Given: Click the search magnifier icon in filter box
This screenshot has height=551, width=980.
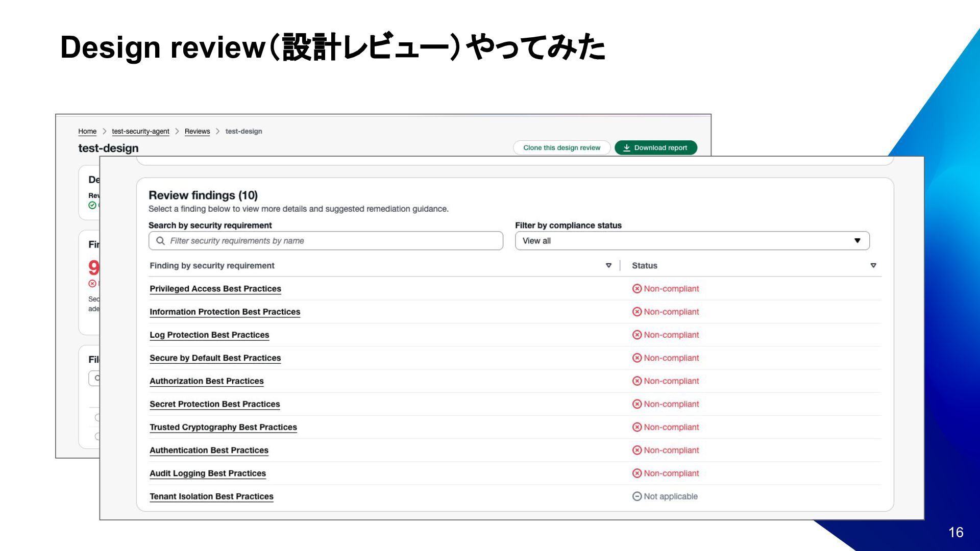Looking at the screenshot, I should click(160, 241).
